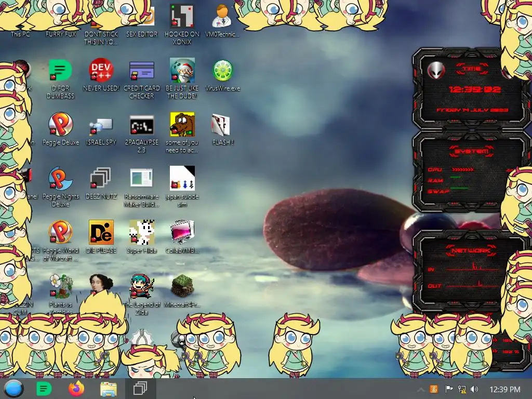Click the network IN traffic graph
532x399 pixels.
pos(472,267)
